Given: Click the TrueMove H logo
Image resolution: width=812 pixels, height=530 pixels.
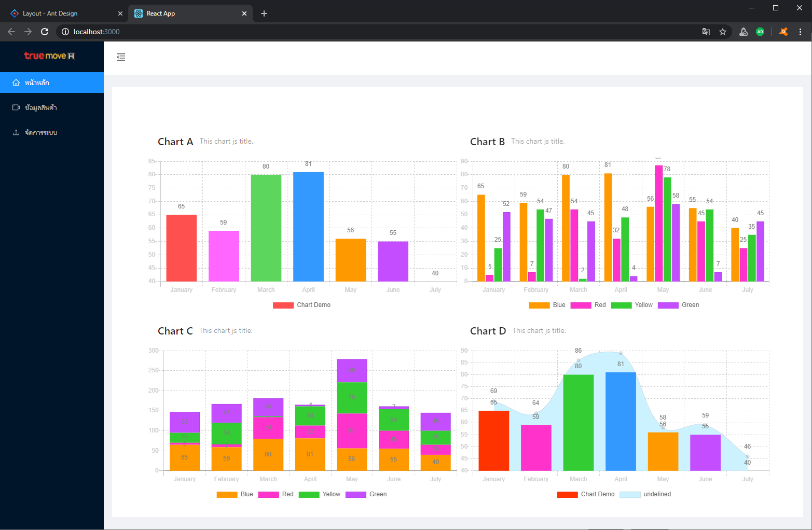Looking at the screenshot, I should tap(50, 56).
